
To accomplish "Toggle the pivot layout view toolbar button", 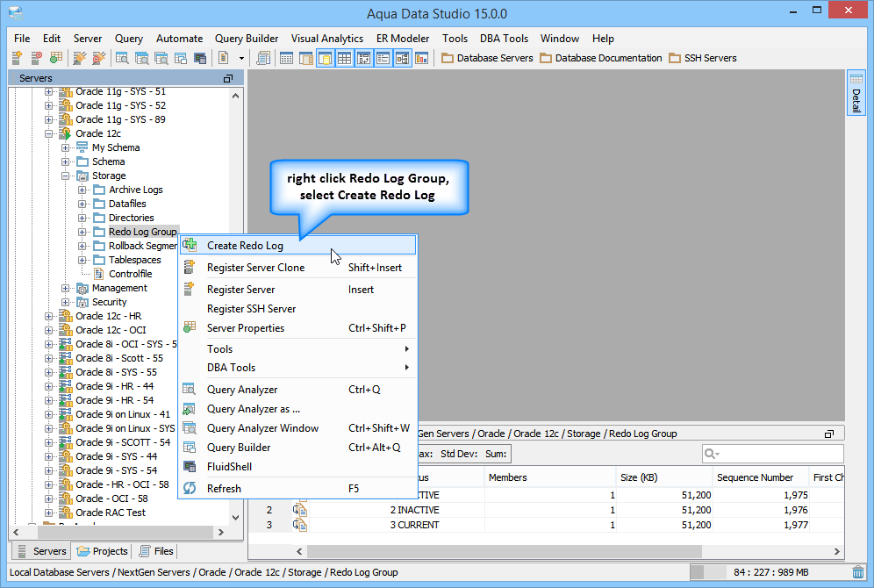I will click(364, 57).
